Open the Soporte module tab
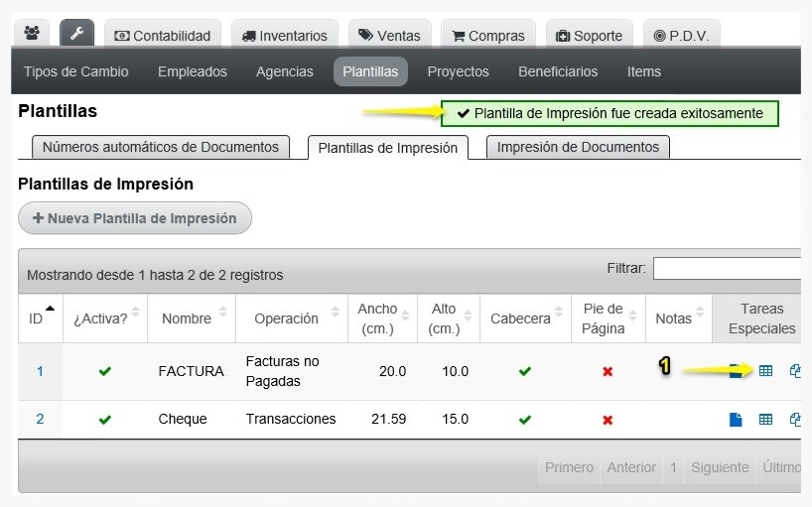 (x=590, y=35)
